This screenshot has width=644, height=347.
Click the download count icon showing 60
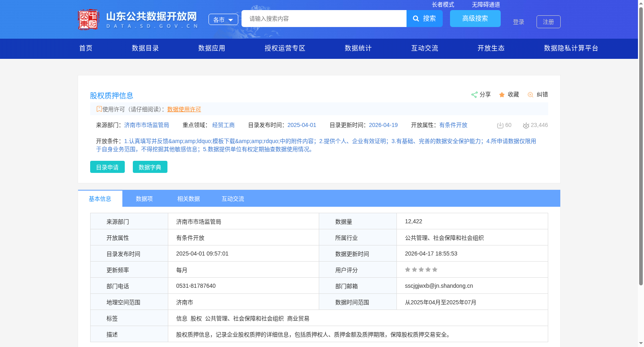click(500, 125)
